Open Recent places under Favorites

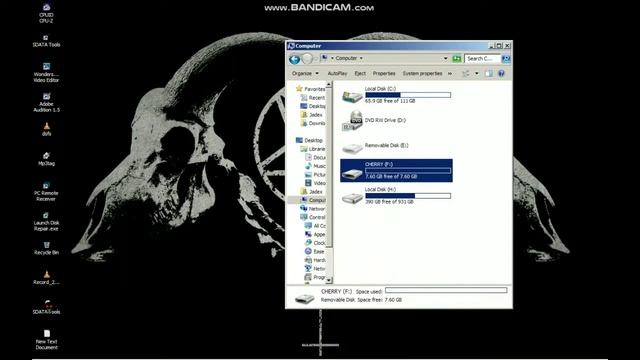(x=313, y=98)
